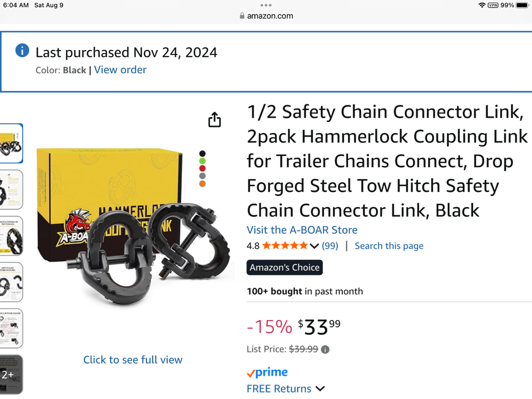
Task: Click the blue info icon beside Last purchased
Action: (22, 51)
